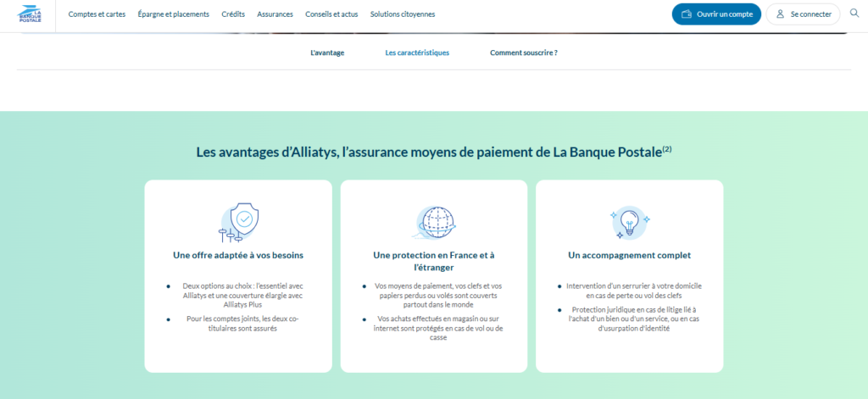Select the title Une offre adaptée à vos besoins
The height and width of the screenshot is (399, 868).
(x=238, y=256)
